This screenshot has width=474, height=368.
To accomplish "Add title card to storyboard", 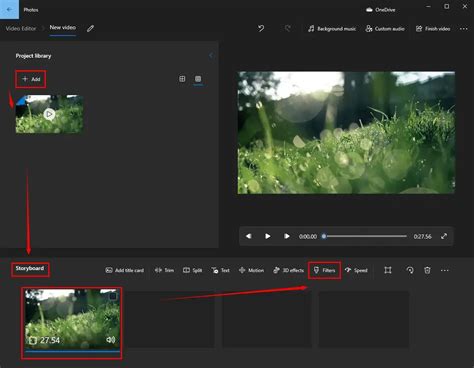I will coord(125,270).
